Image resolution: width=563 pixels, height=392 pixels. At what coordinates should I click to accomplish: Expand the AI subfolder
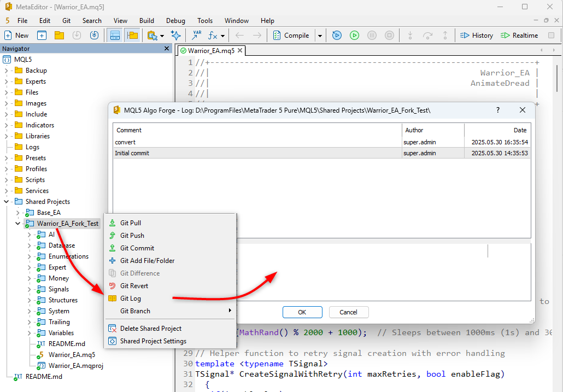29,235
